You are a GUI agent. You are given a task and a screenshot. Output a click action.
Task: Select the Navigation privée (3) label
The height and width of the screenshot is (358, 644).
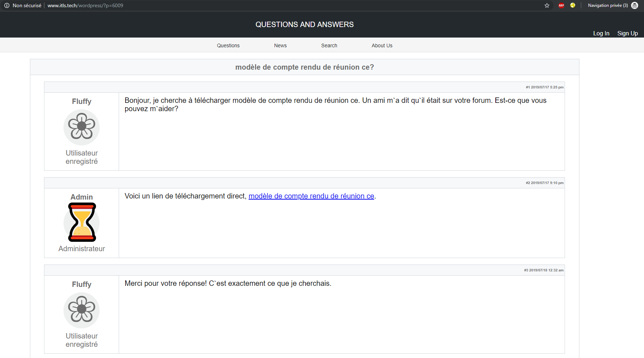[608, 5]
